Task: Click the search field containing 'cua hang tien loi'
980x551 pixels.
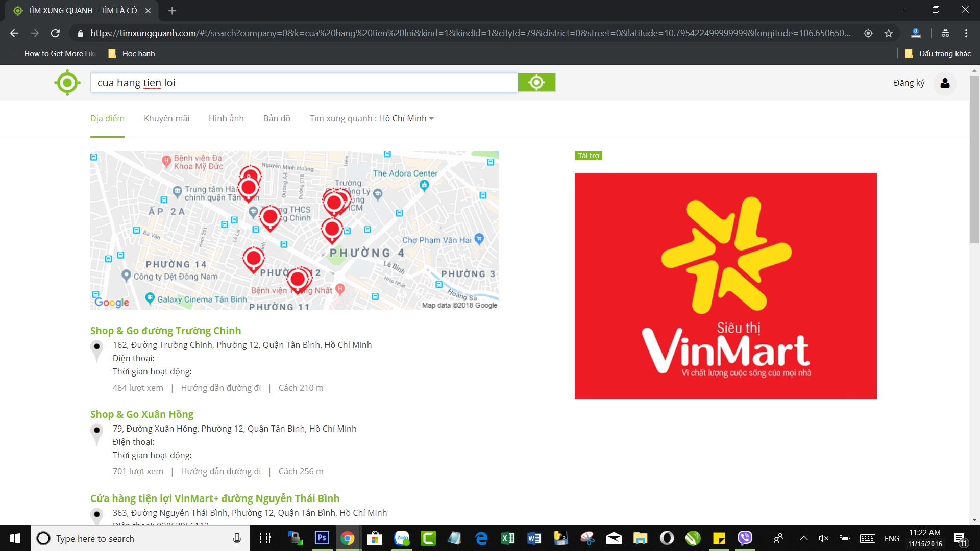Action: (304, 83)
